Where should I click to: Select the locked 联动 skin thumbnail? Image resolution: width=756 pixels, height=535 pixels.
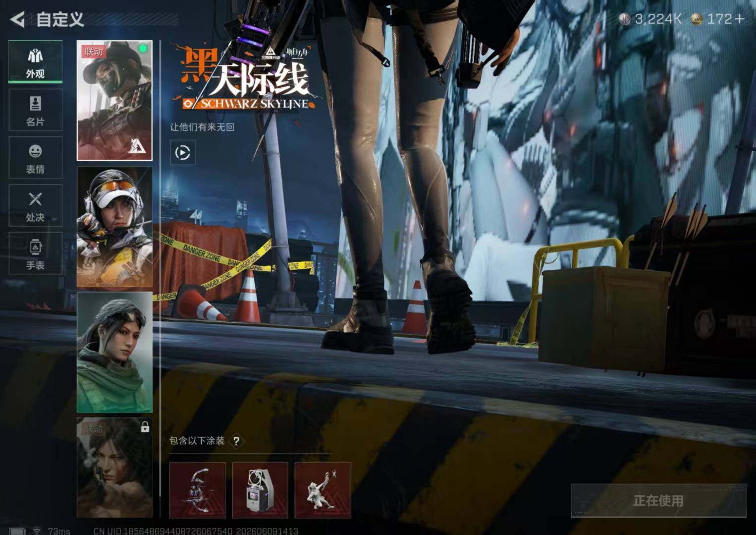click(x=114, y=468)
